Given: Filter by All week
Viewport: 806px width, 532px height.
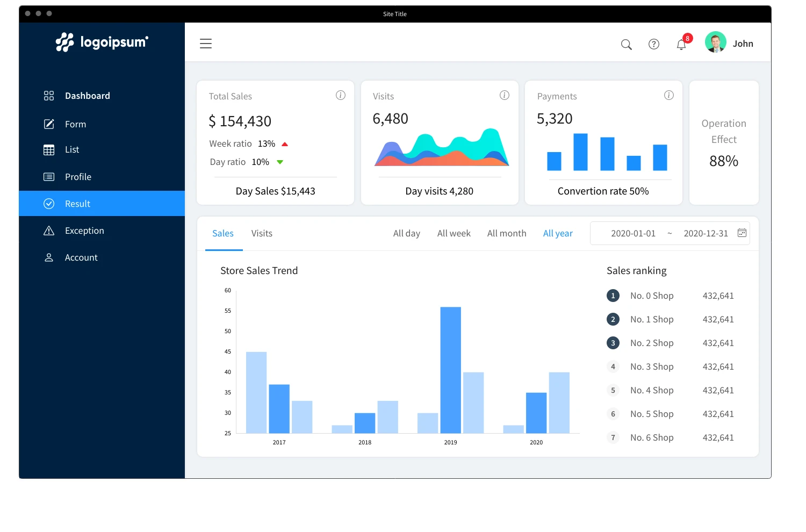Looking at the screenshot, I should coord(454,233).
